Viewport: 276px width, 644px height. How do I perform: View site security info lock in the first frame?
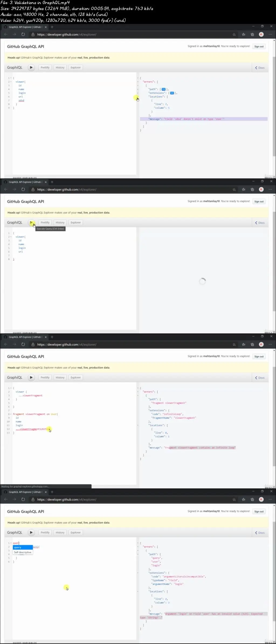pyautogui.click(x=33, y=35)
